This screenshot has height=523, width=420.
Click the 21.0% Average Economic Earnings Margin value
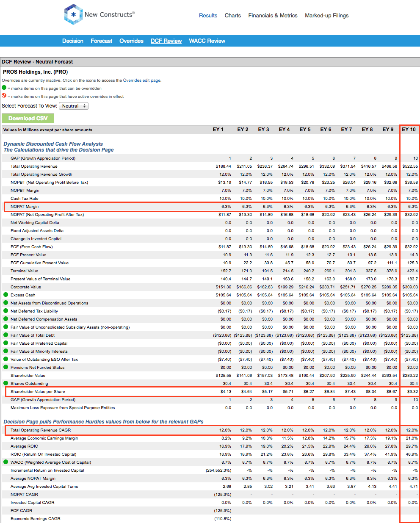point(412,438)
